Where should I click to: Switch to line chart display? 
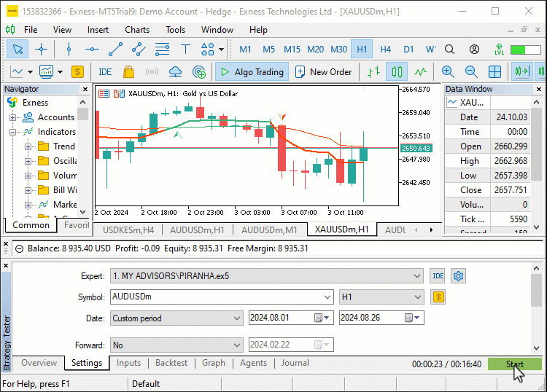(x=420, y=72)
